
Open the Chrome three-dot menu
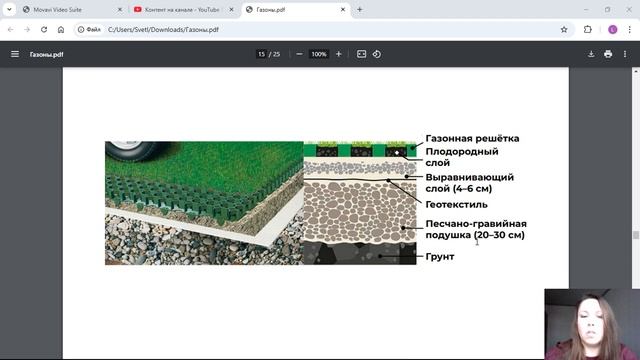coord(629,29)
